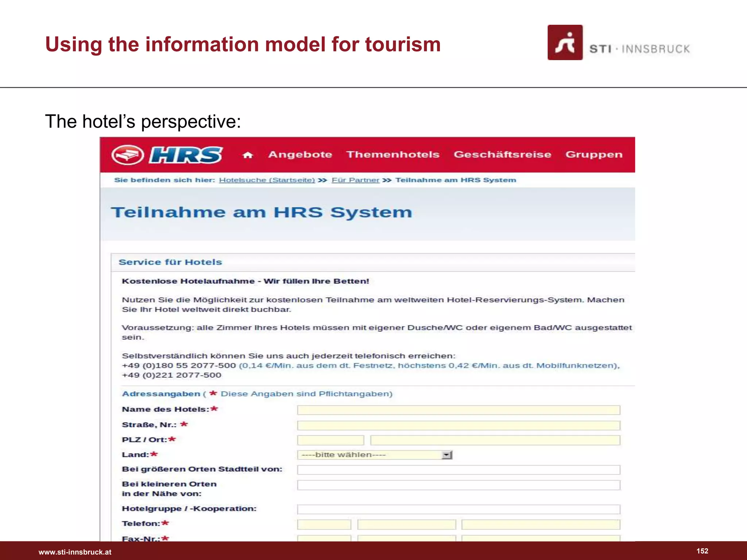Click the PLZ postal code field
This screenshot has width=747, height=560.
coord(330,440)
